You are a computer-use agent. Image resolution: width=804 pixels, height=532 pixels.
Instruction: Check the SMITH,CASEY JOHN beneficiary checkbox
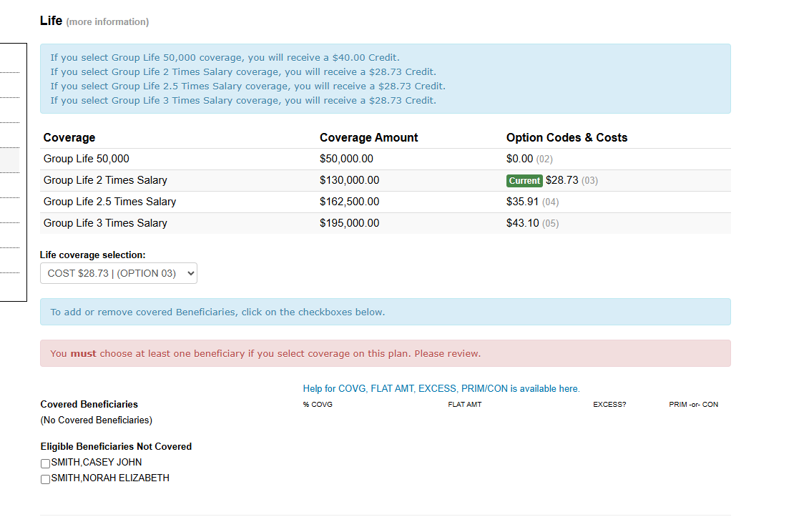(45, 463)
